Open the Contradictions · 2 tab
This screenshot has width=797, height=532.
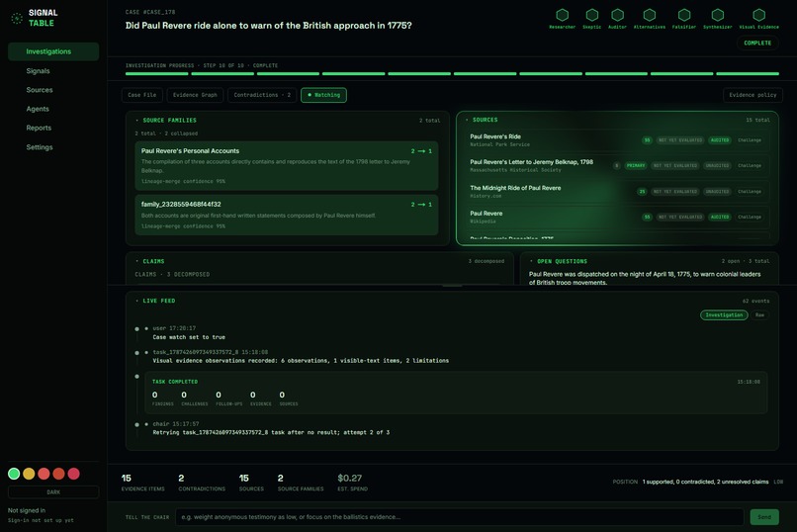tap(262, 95)
